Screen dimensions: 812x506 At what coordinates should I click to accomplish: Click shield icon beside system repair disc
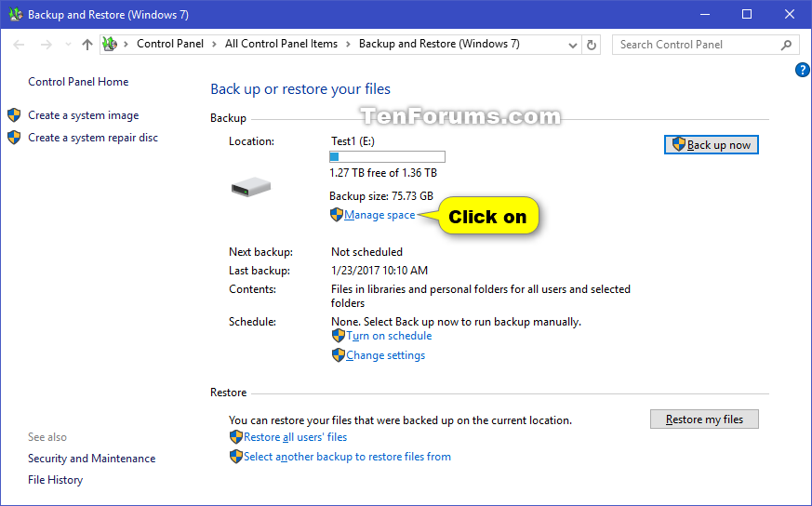point(14,138)
